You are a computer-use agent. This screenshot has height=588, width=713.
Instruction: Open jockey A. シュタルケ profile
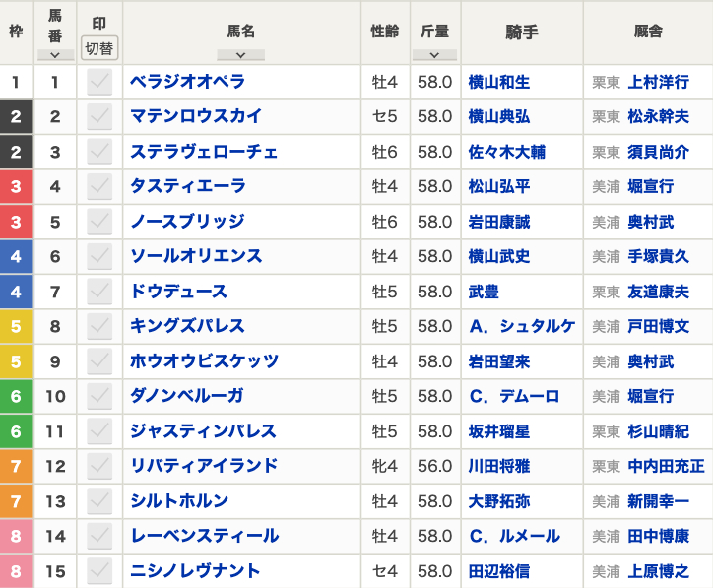click(522, 327)
